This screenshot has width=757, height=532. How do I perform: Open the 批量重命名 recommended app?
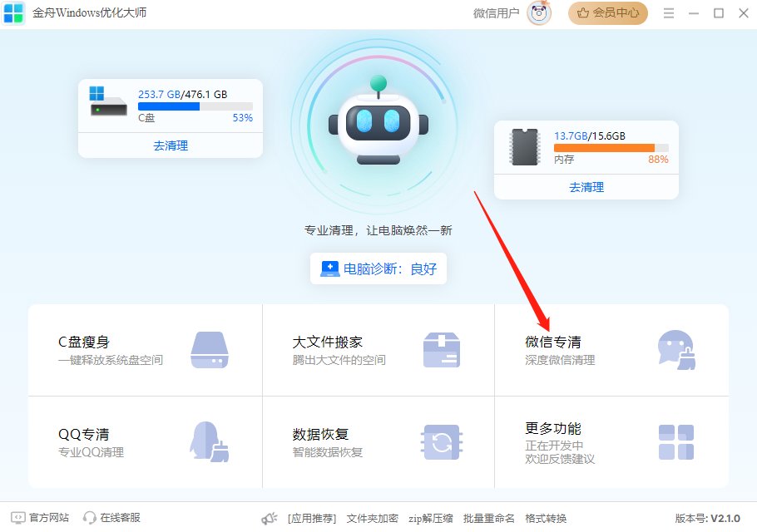(x=488, y=519)
